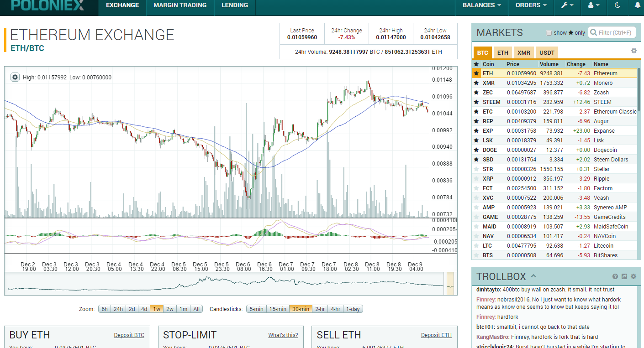644x348 pixels.
Task: Set chart zoom to 2d
Action: pos(132,309)
